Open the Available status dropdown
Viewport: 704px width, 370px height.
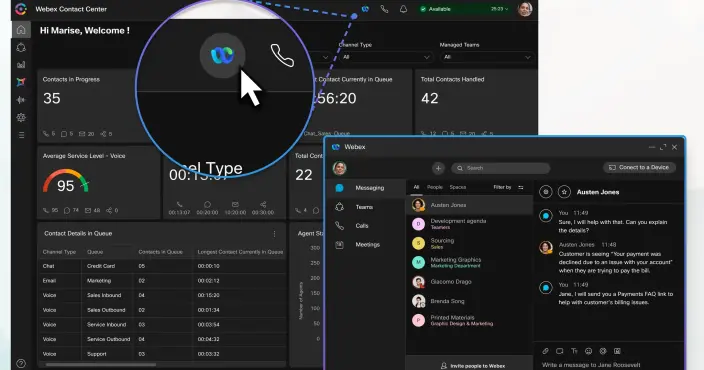click(x=465, y=9)
